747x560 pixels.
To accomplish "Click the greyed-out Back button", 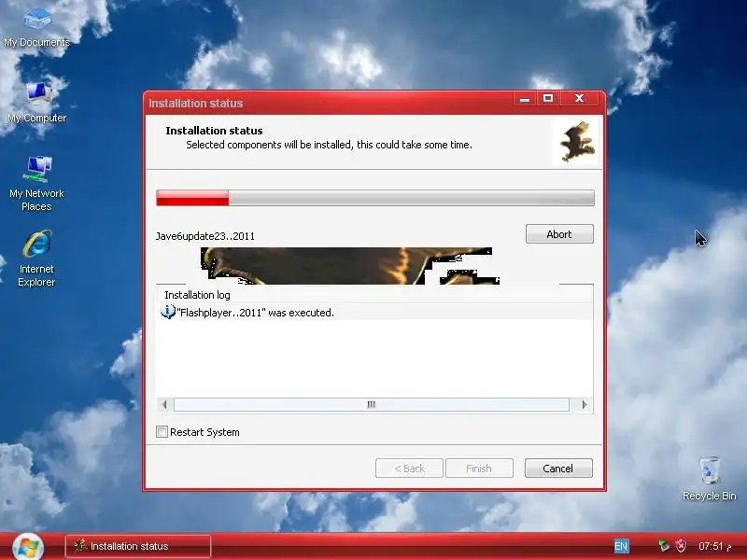I will pos(409,469).
